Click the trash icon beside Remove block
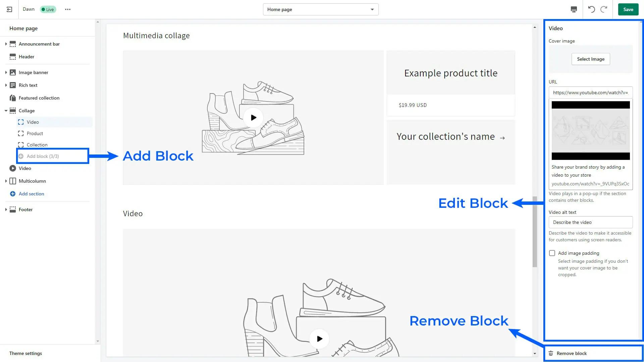This screenshot has height=362, width=644. [551, 353]
